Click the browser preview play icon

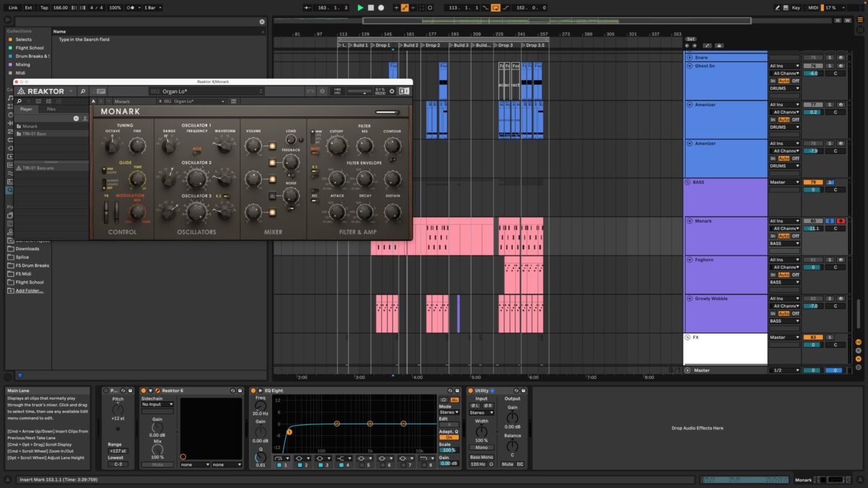[x=8, y=20]
